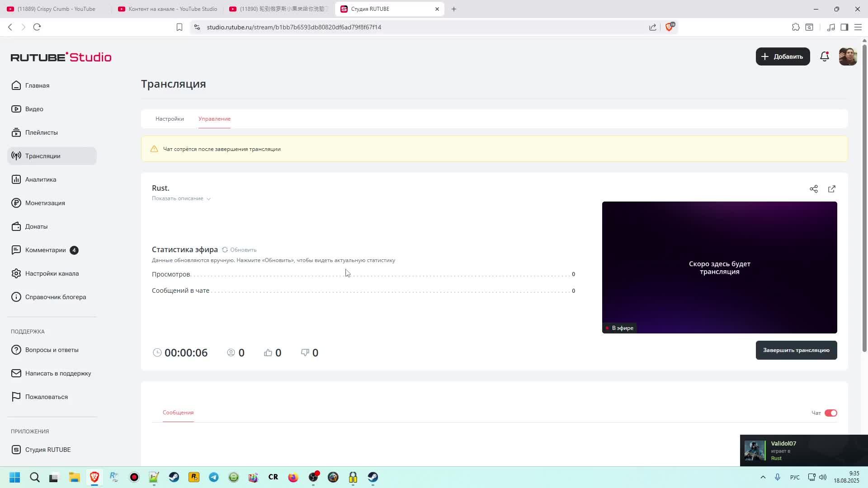Open stream in new window icon

(x=831, y=189)
